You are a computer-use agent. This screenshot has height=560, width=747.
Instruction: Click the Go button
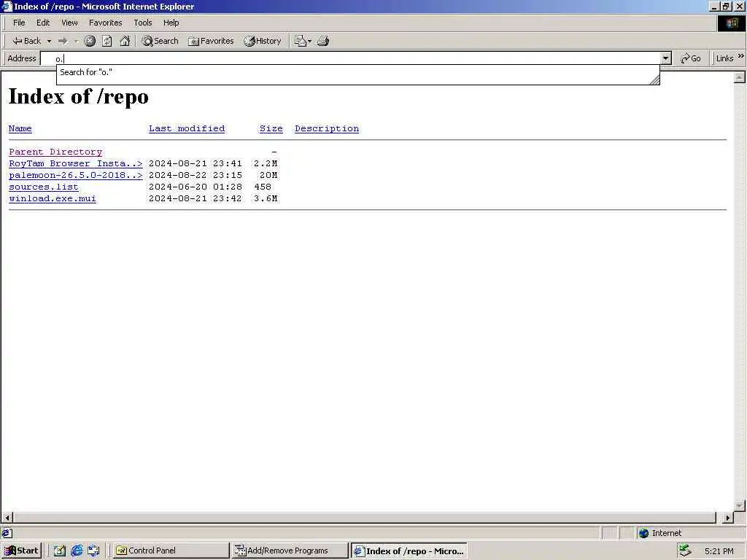tap(691, 58)
